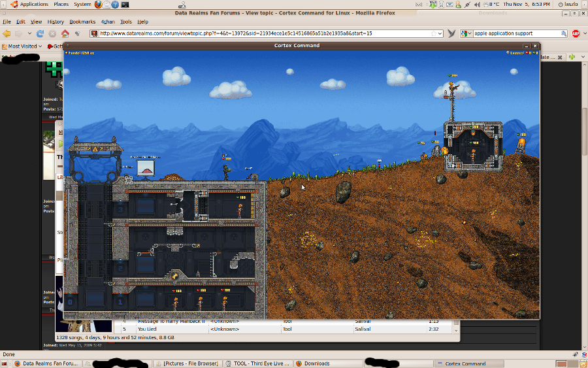Open new tab with green plus

572,58
